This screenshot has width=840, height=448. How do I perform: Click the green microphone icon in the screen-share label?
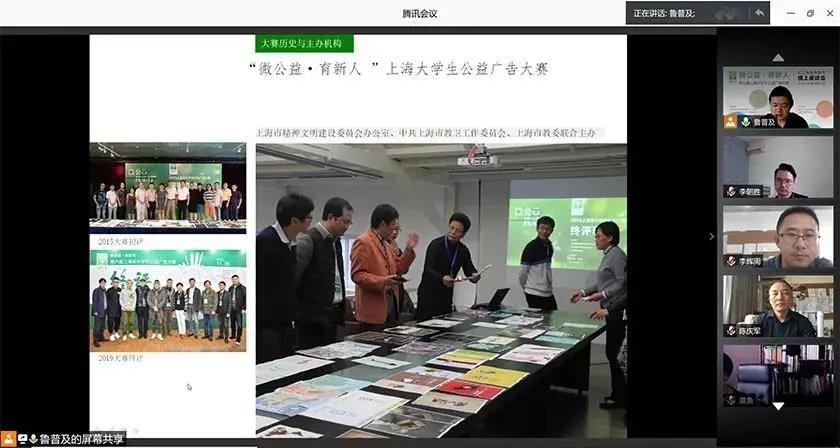[x=34, y=439]
